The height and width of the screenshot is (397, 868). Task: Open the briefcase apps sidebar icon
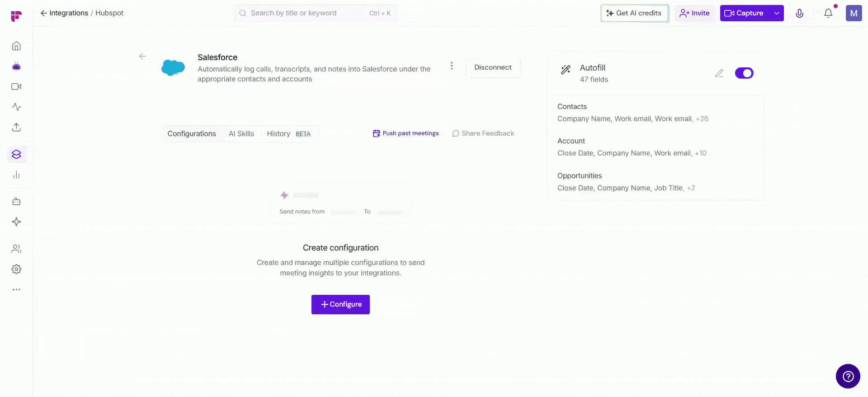pos(16,202)
